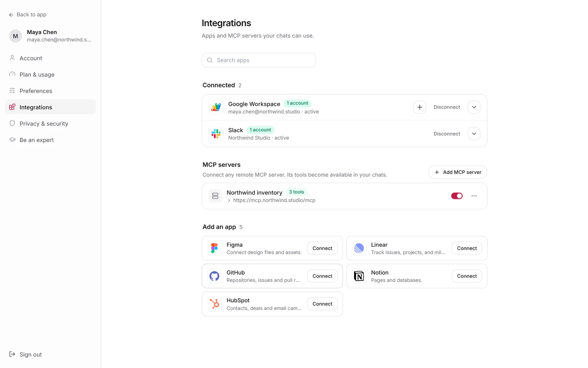Click the Northwind inventory server icon

click(x=215, y=196)
